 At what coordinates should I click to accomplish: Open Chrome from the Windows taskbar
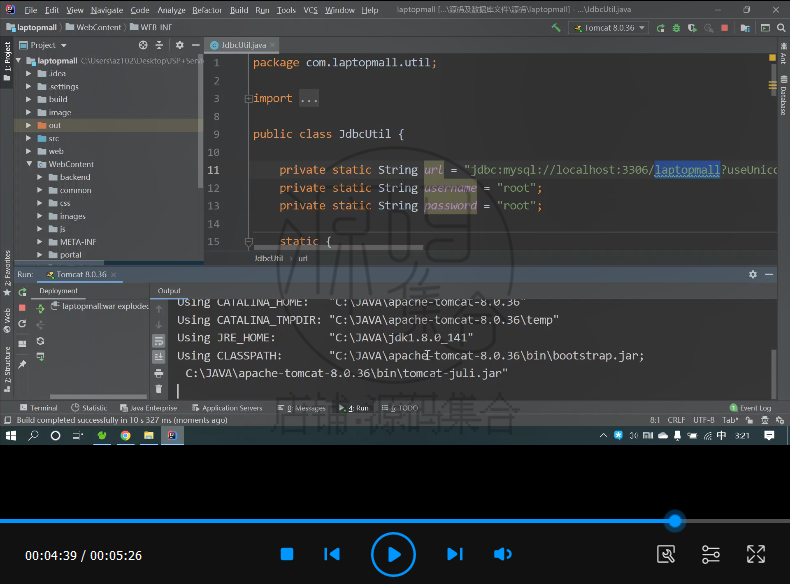pyautogui.click(x=125, y=436)
